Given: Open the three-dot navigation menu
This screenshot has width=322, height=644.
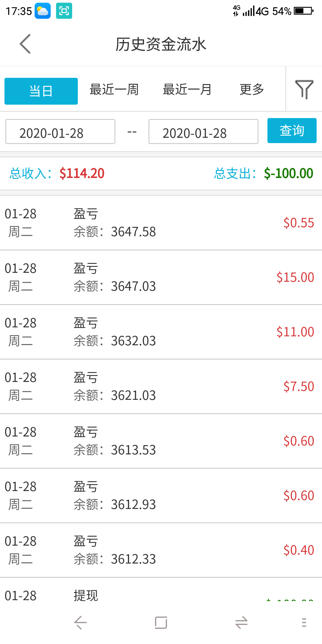Looking at the screenshot, I should pyautogui.click(x=304, y=623).
